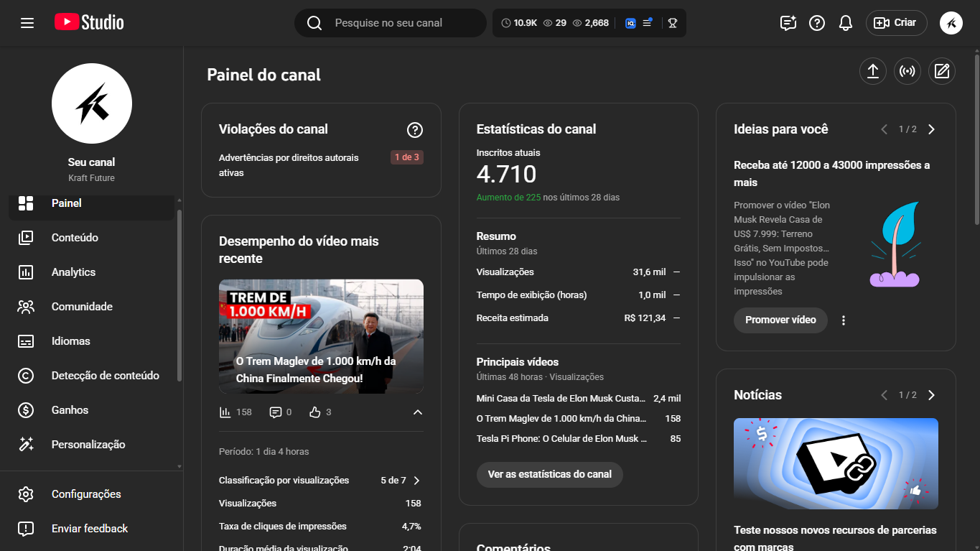Click the trophy icon in extension bar
Screen dimensions: 980x551
pyautogui.click(x=672, y=23)
